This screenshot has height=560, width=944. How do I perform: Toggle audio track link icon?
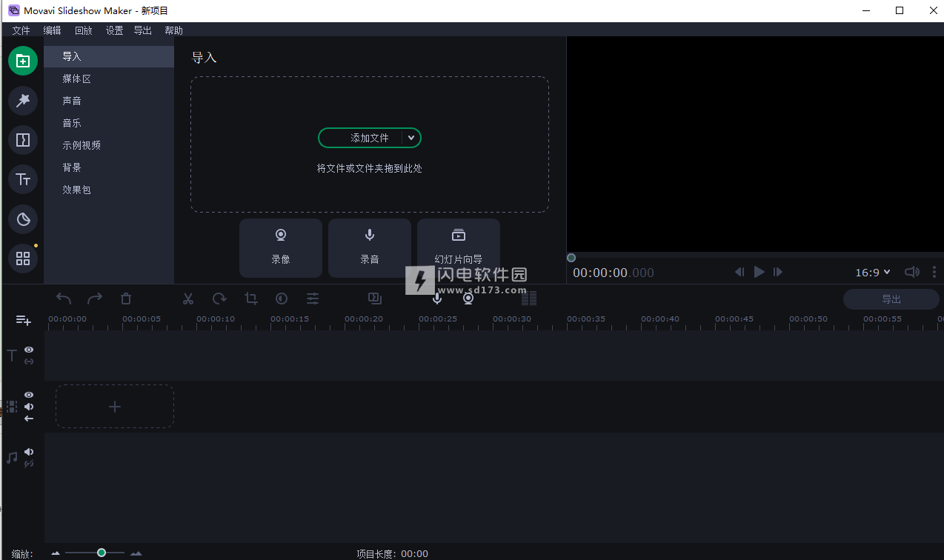click(x=29, y=464)
